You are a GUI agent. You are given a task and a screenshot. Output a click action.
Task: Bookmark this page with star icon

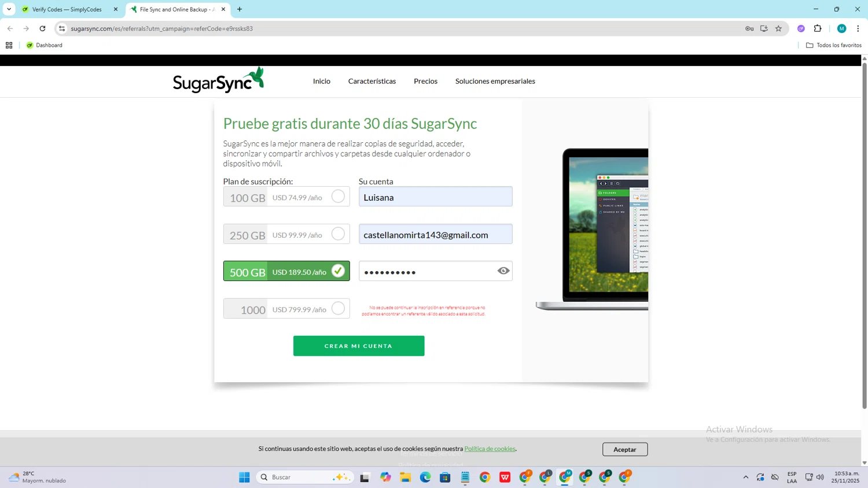coord(778,28)
